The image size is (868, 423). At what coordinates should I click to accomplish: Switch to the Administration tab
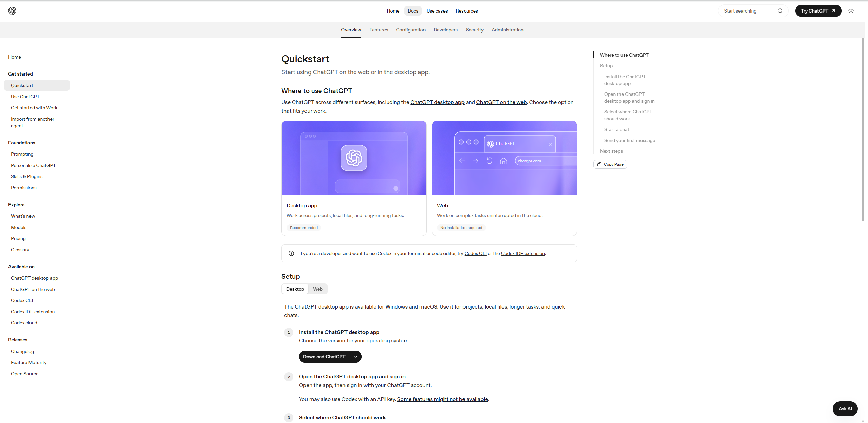tap(507, 30)
